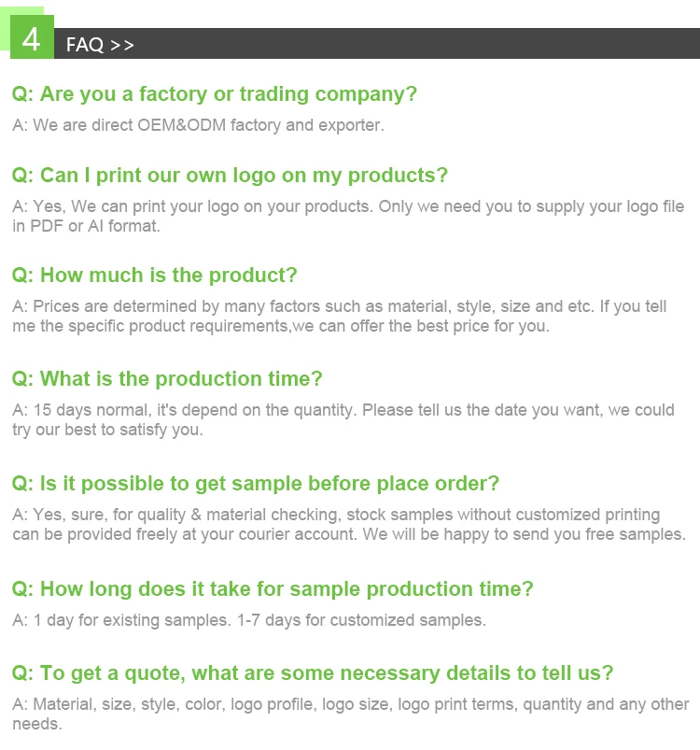Select the factory or trading company question
The height and width of the screenshot is (750, 700).
215,94
